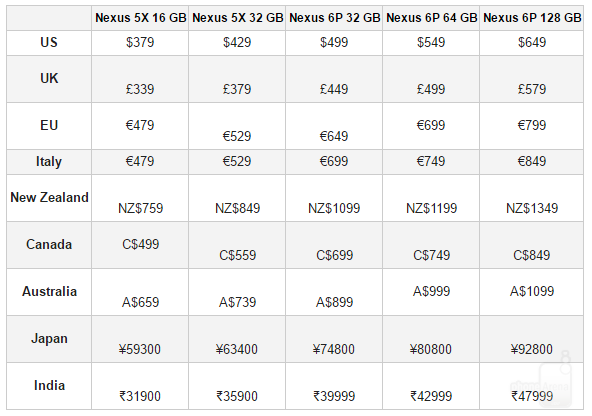This screenshot has width=592, height=416.
Task: Select the Nexus 5X 32 GB header
Action: tap(237, 18)
